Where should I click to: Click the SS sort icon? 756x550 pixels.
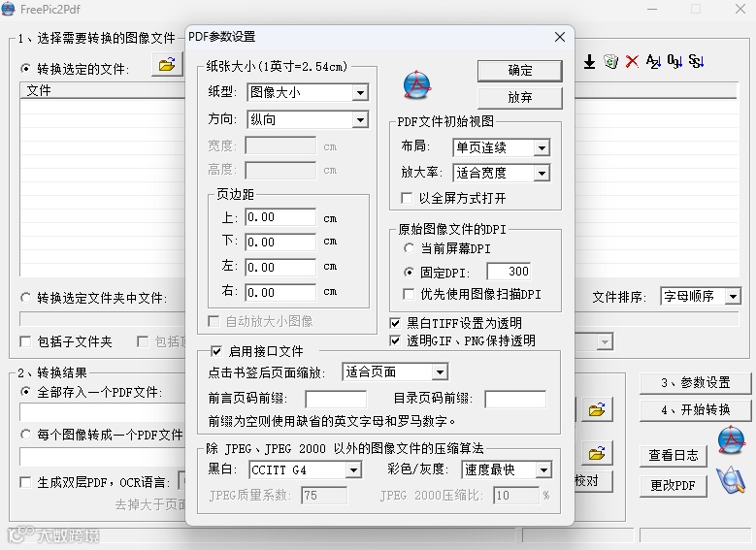[696, 62]
